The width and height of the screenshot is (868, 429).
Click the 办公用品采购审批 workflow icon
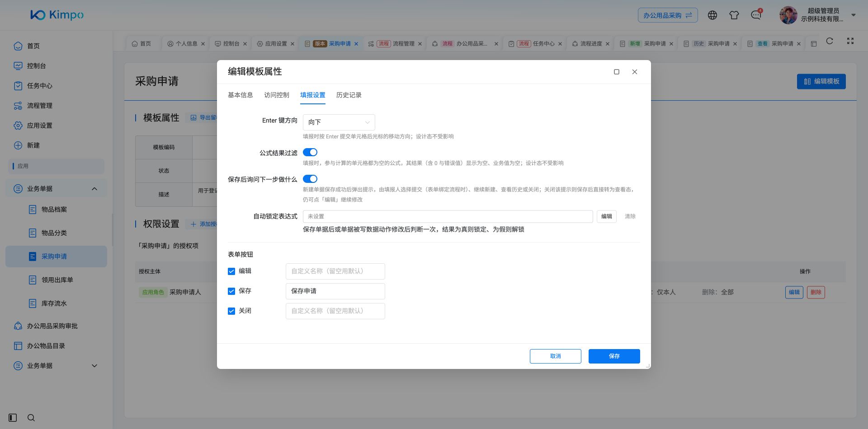18,326
